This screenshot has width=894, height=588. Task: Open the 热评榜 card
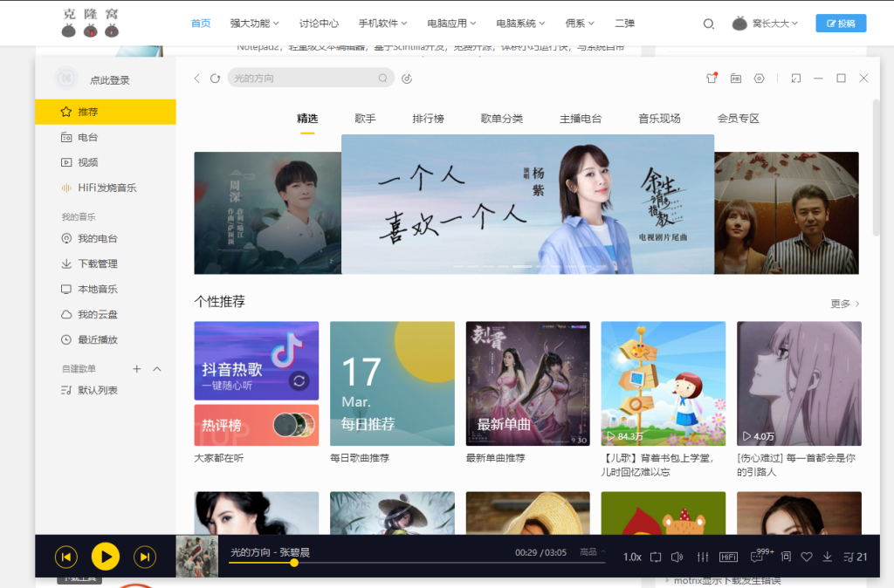click(x=257, y=426)
